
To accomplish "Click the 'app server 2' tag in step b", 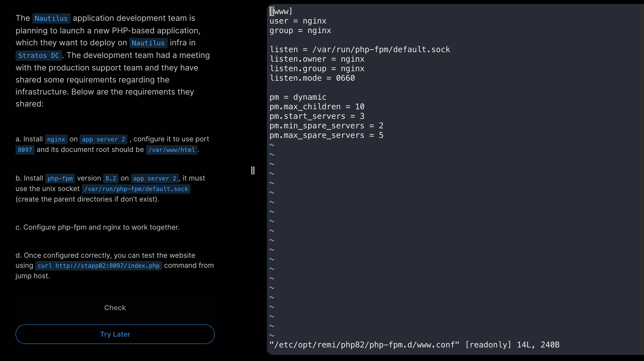I will pos(155,178).
